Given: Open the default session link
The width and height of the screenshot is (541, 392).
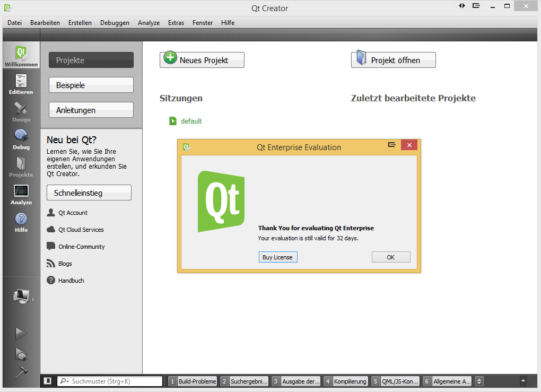Looking at the screenshot, I should (x=191, y=121).
